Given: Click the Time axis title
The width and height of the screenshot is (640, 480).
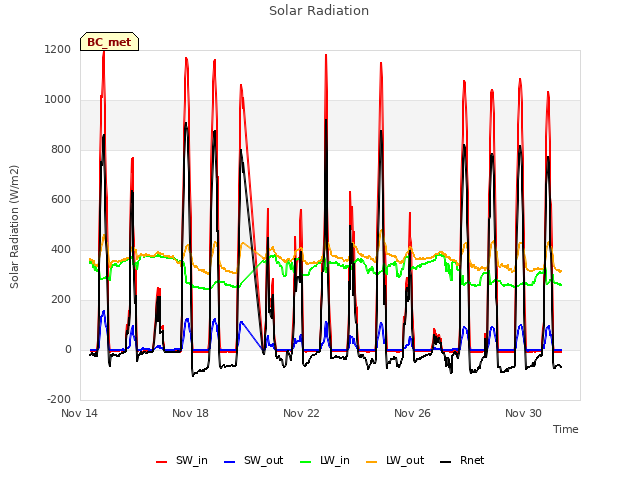Looking at the screenshot, I should click(x=565, y=429).
